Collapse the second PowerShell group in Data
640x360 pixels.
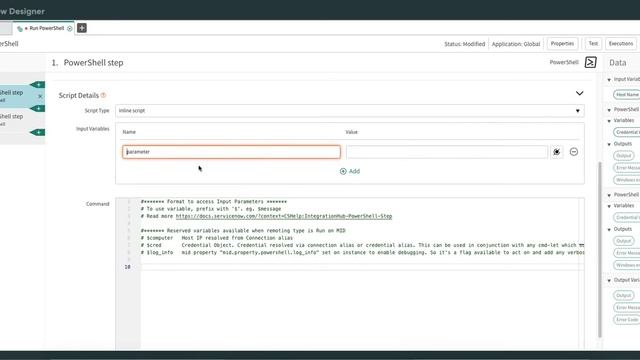609,195
